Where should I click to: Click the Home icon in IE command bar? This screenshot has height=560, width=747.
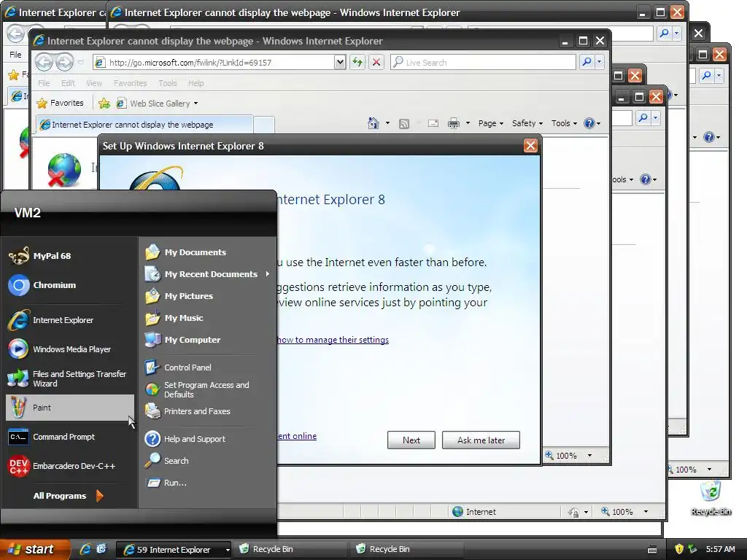pos(373,123)
